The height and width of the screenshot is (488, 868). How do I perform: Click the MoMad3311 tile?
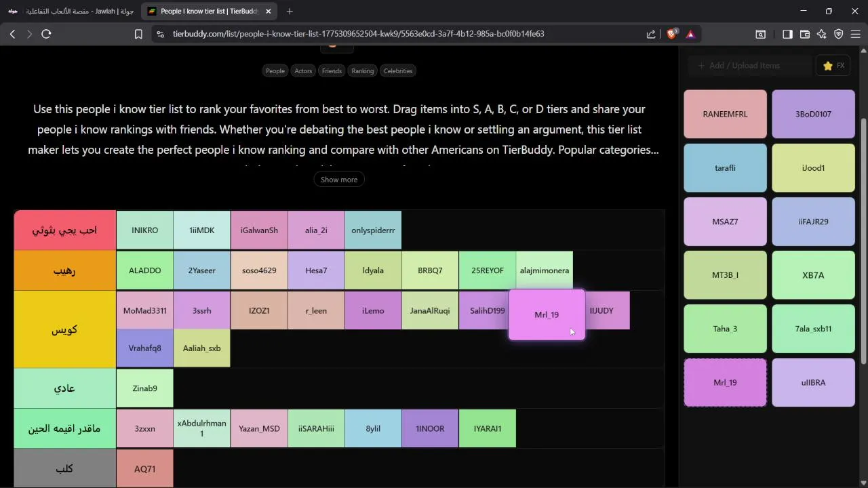(x=144, y=310)
